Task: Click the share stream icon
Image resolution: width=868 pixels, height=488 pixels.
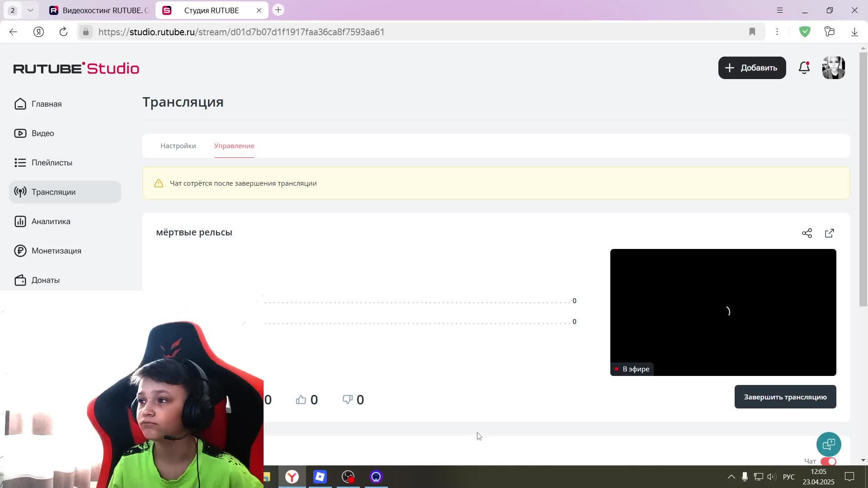Action: pos(807,233)
